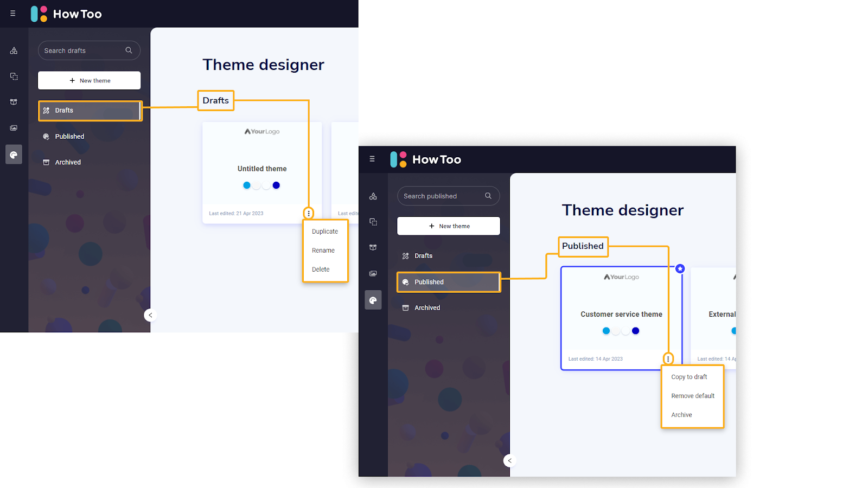This screenshot has width=868, height=488.
Task: Open three-dot menu on Customer service theme card
Action: click(668, 359)
